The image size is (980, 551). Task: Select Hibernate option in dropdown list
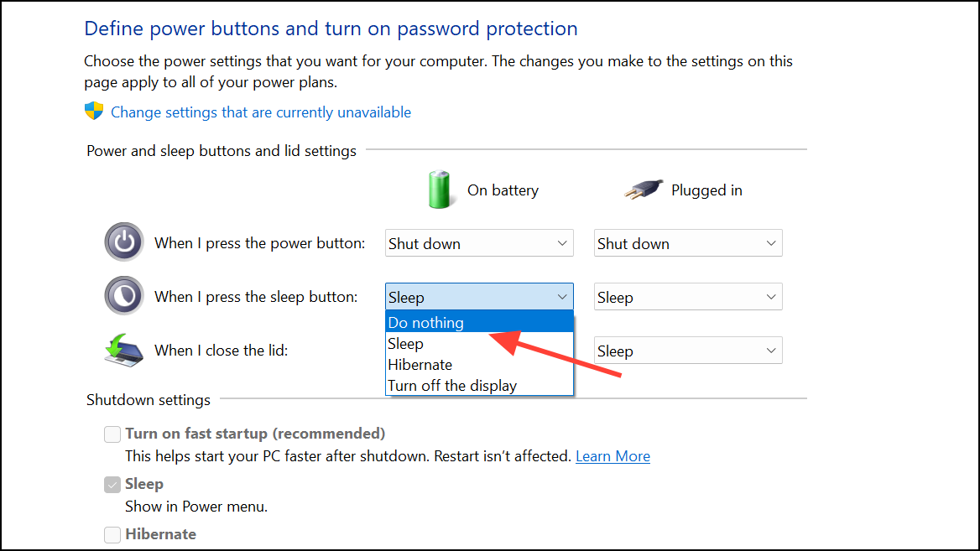(x=479, y=364)
